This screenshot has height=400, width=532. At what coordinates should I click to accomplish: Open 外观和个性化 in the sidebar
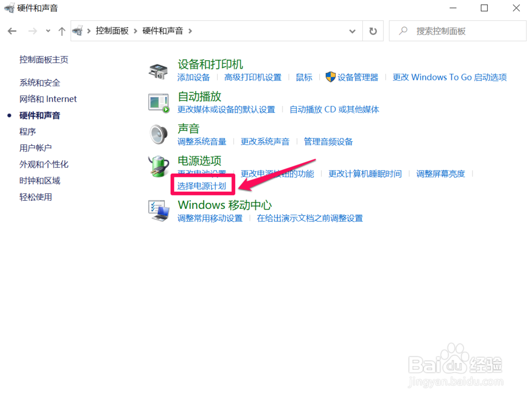point(44,165)
